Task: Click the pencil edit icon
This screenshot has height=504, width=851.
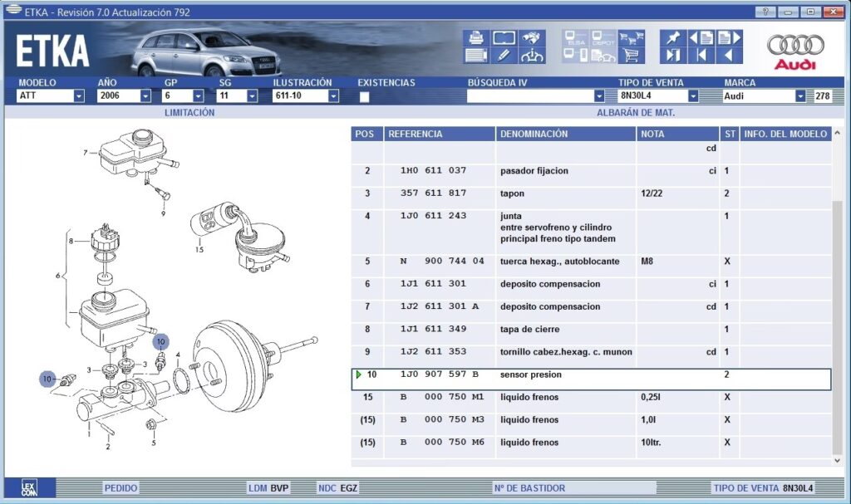Action: point(504,56)
